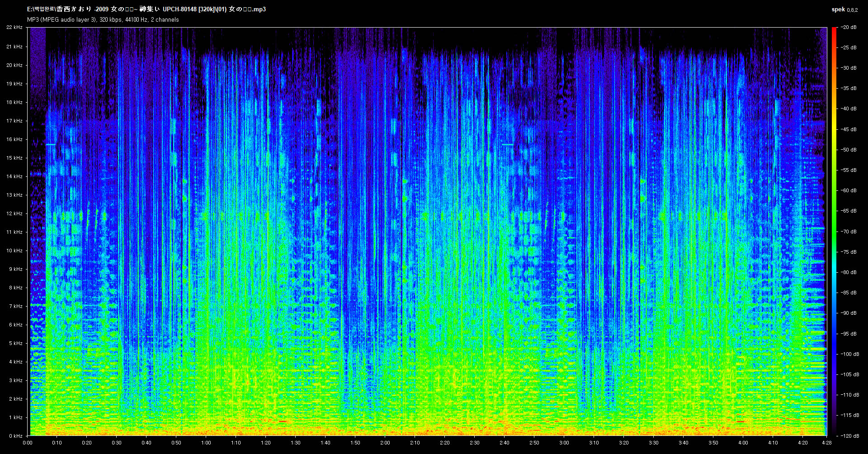
Task: Click the 0:10 time axis label
Action: (57, 443)
